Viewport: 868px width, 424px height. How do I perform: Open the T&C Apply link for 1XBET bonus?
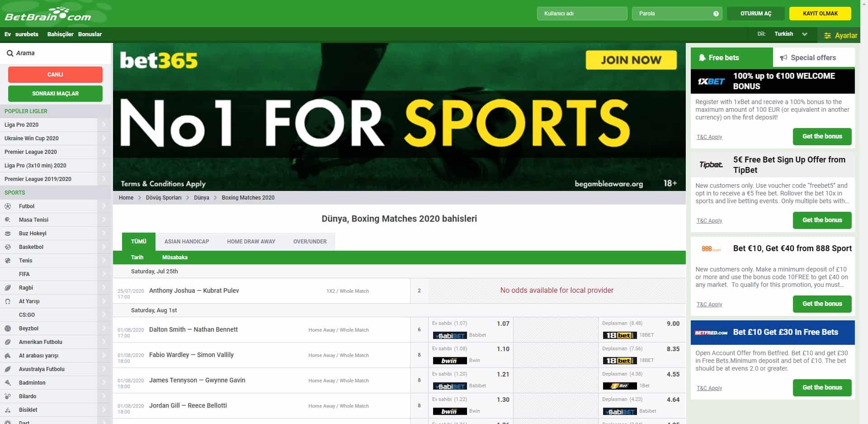[x=709, y=137]
